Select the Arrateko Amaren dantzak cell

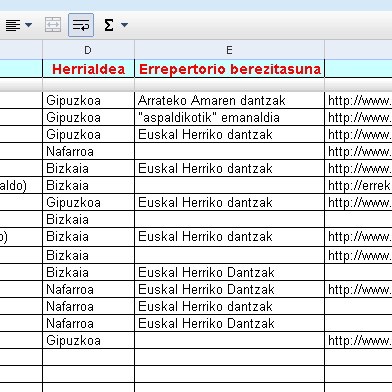pyautogui.click(x=229, y=100)
